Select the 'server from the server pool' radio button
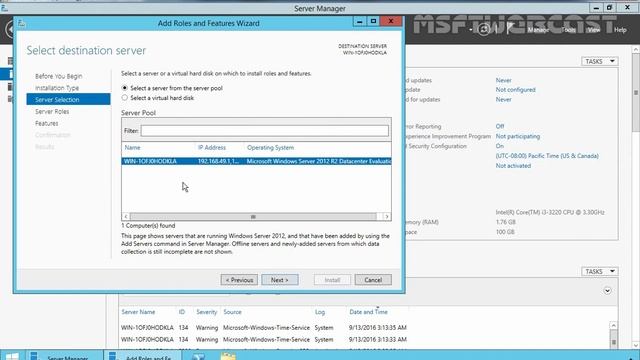The height and width of the screenshot is (360, 640). (x=124, y=88)
